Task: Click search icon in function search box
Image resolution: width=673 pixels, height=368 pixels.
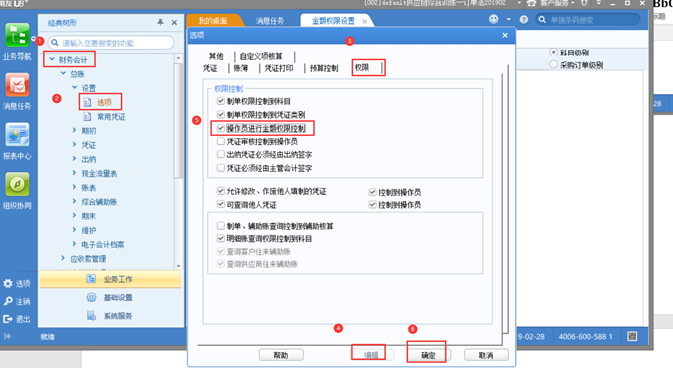Action: click(55, 43)
